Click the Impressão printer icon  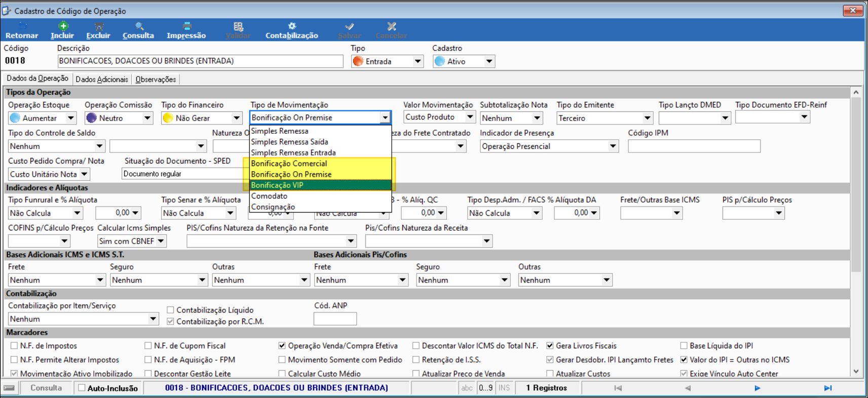186,26
